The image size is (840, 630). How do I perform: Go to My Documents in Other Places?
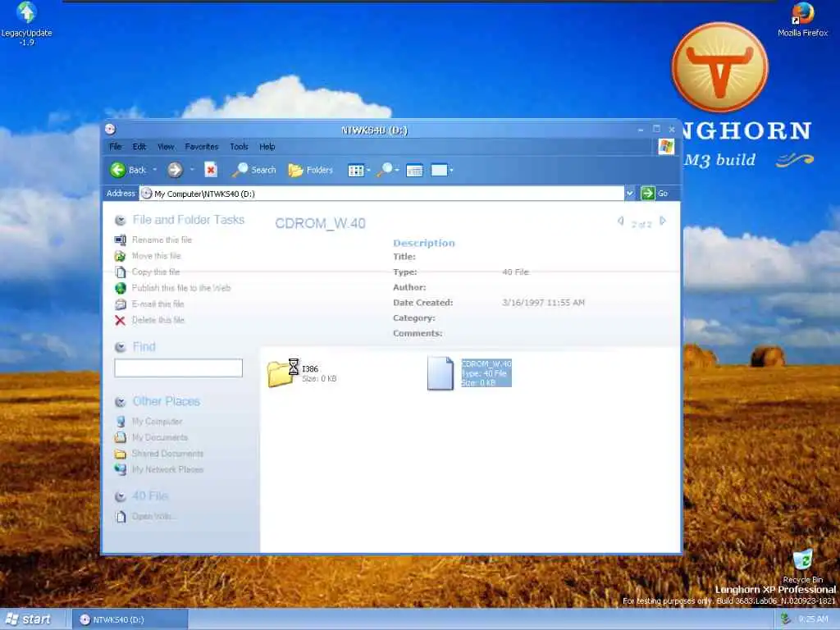(160, 438)
